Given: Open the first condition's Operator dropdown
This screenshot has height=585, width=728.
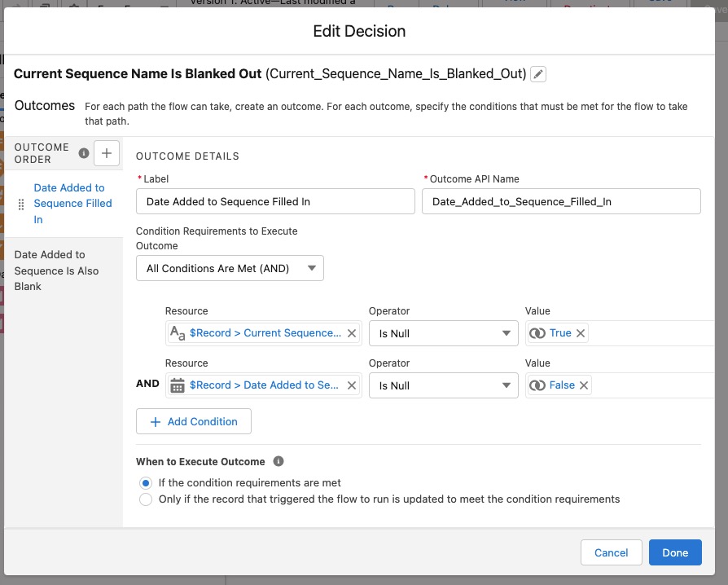Looking at the screenshot, I should pyautogui.click(x=443, y=333).
